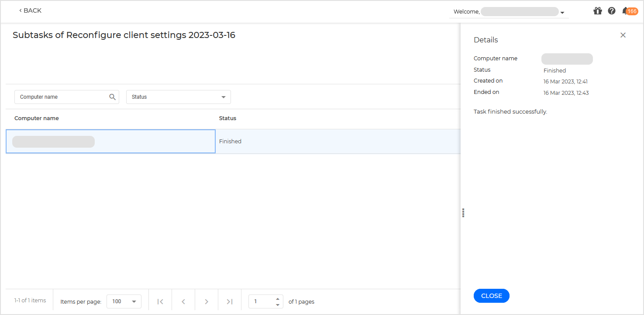Jump to the first page
This screenshot has height=315, width=644.
160,301
